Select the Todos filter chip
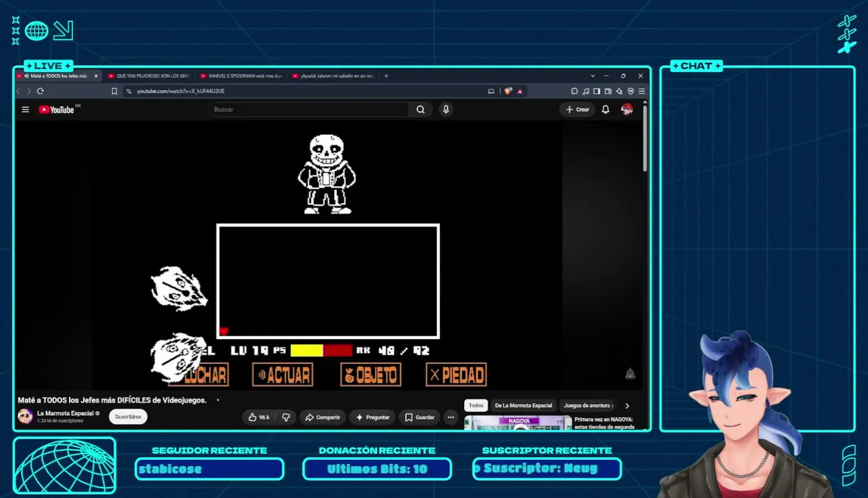Image resolution: width=868 pixels, height=498 pixels. coord(476,405)
